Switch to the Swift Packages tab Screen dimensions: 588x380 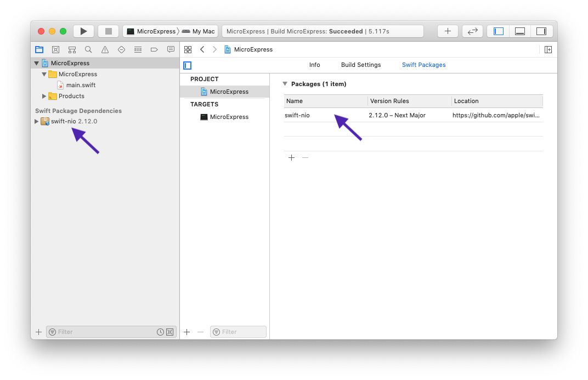[424, 65]
